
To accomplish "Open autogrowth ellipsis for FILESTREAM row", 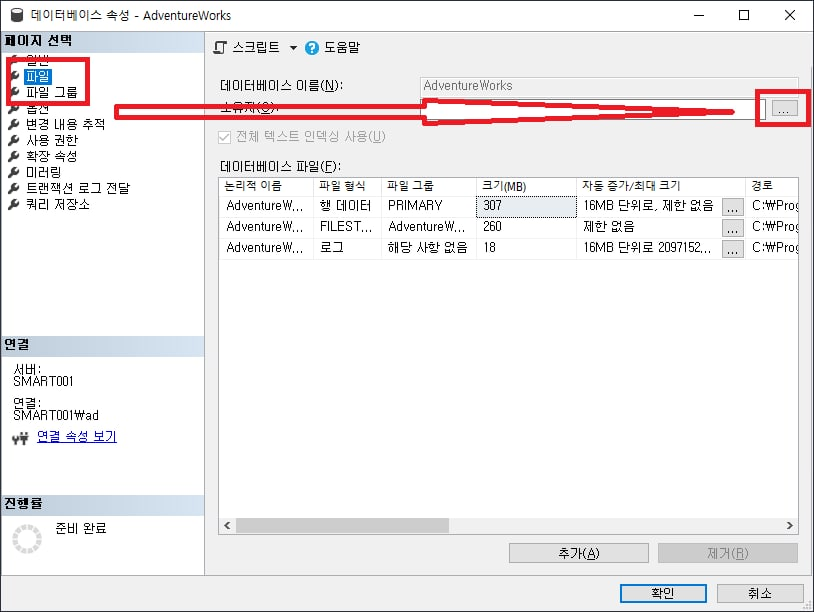I will pyautogui.click(x=732, y=228).
